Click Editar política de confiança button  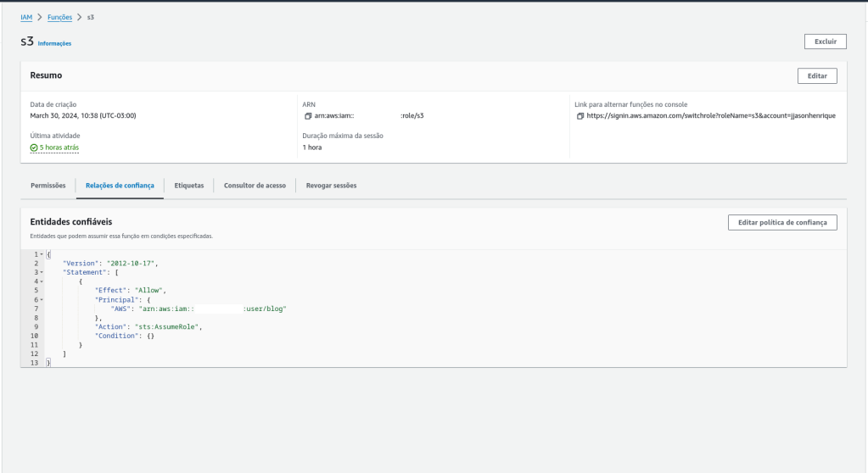click(782, 222)
